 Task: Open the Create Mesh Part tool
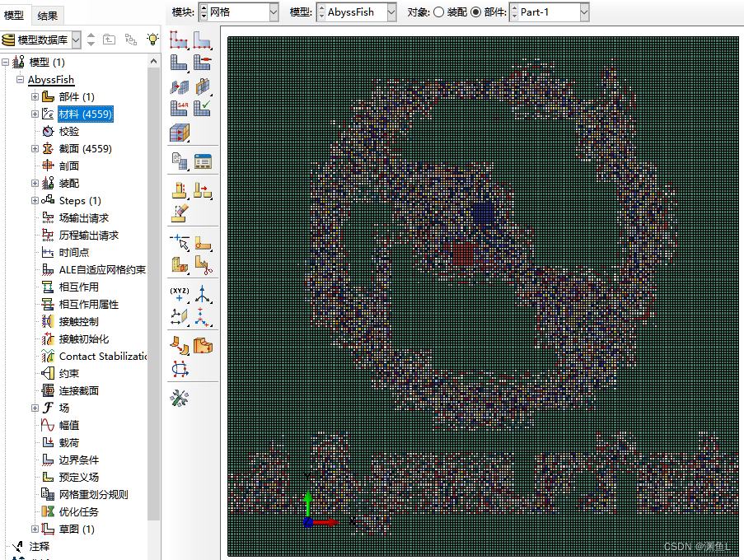pyautogui.click(x=180, y=161)
